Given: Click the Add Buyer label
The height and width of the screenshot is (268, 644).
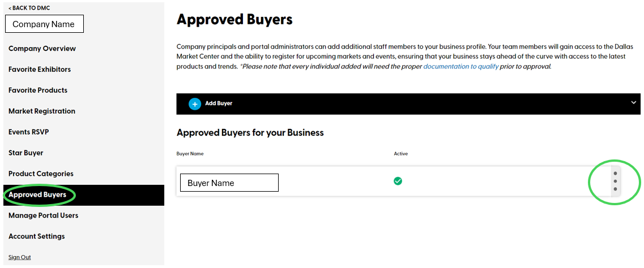Looking at the screenshot, I should [x=219, y=104].
